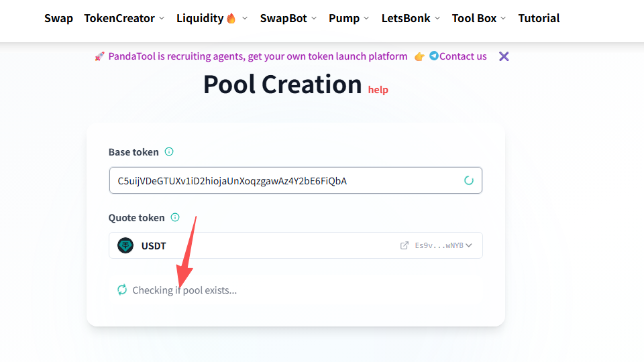
Task: Open the Swap page
Action: click(x=58, y=18)
